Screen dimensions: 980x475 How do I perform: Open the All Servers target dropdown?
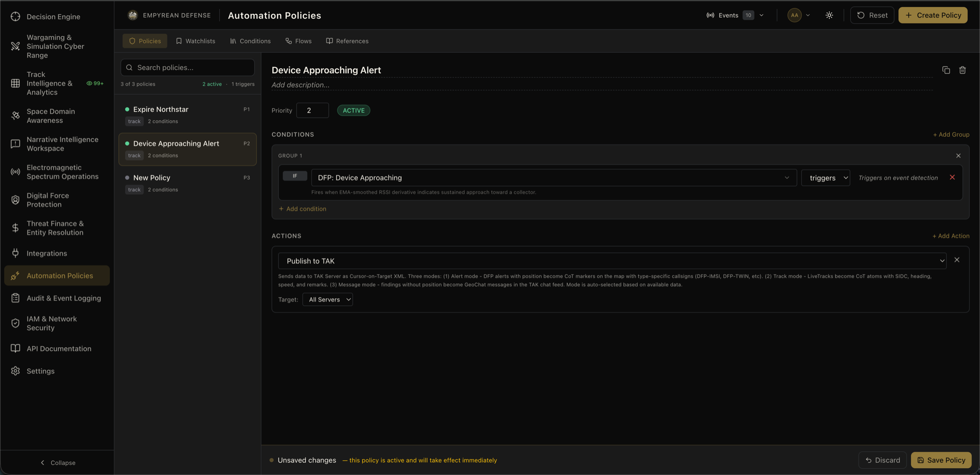tap(328, 299)
